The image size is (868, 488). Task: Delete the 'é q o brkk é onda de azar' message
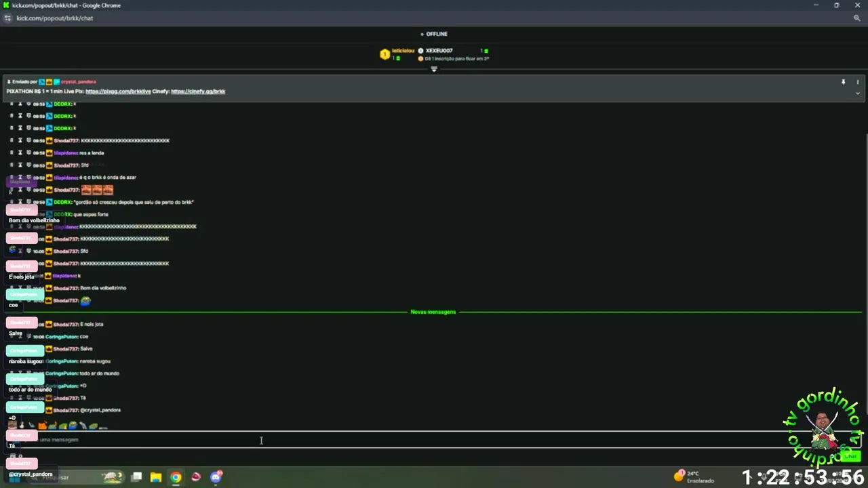coord(12,178)
